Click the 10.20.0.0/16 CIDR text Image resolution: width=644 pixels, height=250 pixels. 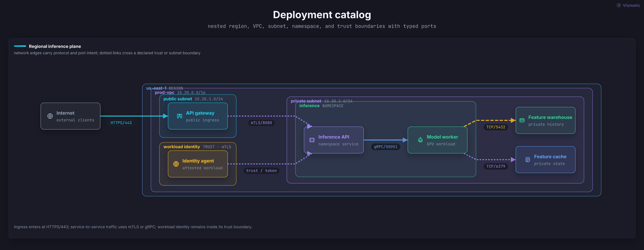(x=191, y=92)
